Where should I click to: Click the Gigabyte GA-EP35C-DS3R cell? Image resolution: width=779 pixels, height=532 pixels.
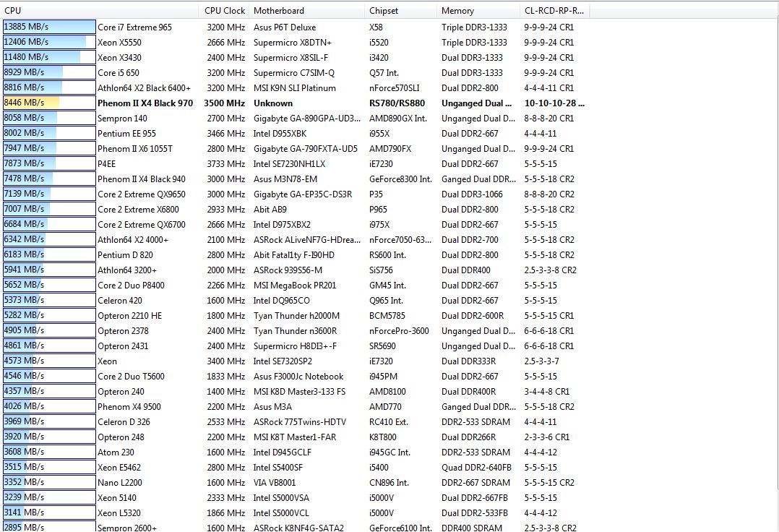click(x=303, y=194)
